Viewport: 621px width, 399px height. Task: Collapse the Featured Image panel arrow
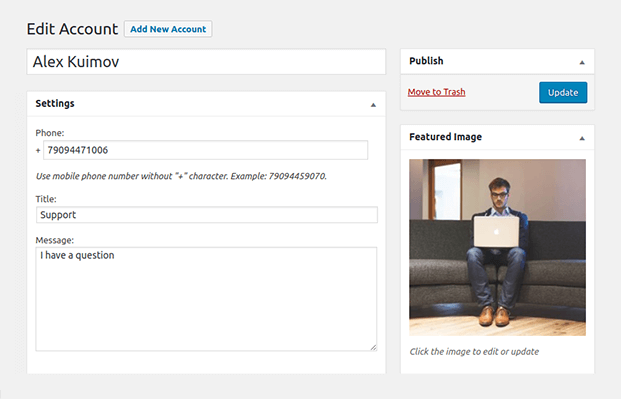coord(582,138)
